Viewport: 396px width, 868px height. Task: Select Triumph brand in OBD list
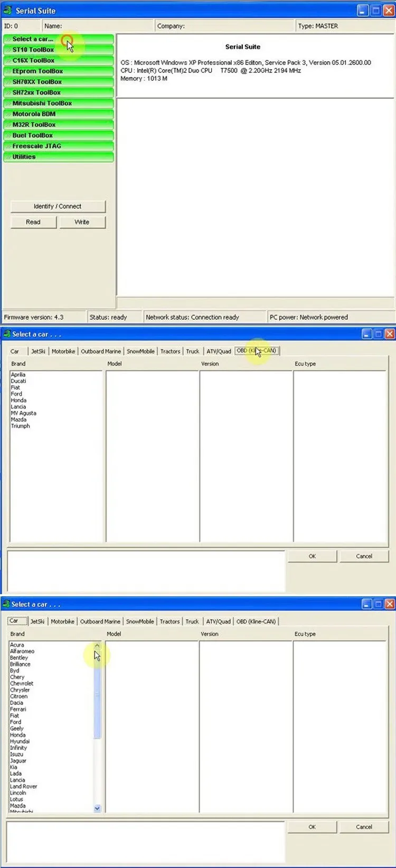[x=21, y=426]
